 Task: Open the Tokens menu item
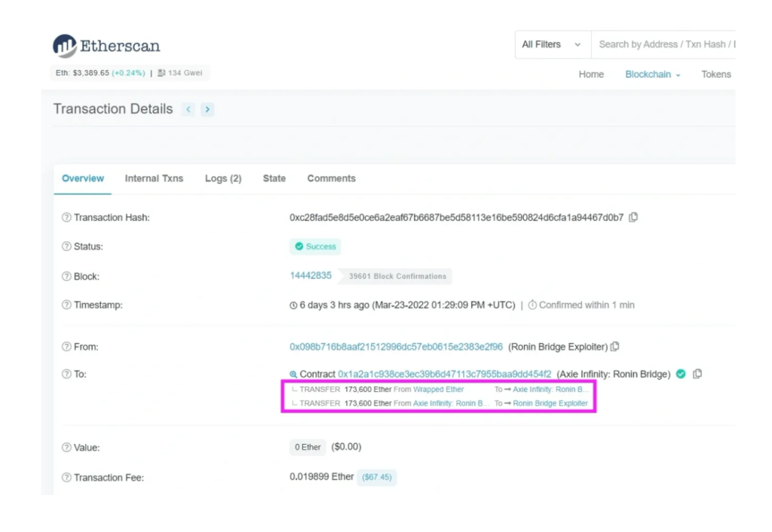click(x=716, y=75)
